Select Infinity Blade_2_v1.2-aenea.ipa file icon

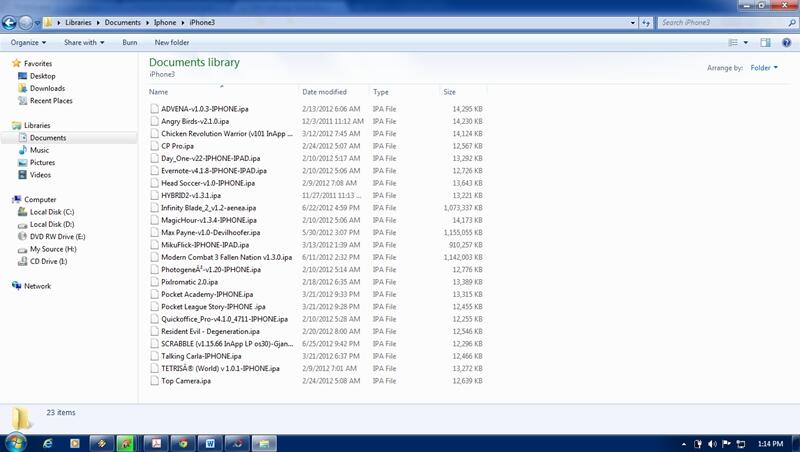pyautogui.click(x=154, y=208)
